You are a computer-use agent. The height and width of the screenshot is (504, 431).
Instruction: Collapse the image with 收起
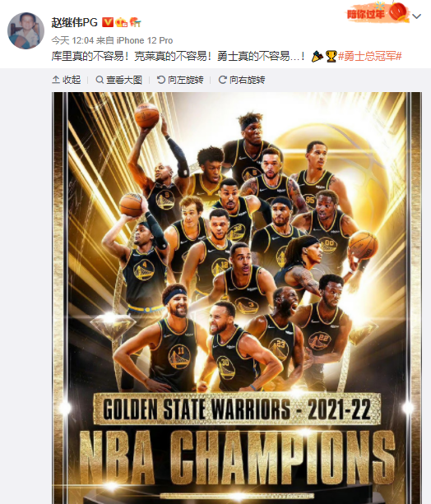coord(67,80)
